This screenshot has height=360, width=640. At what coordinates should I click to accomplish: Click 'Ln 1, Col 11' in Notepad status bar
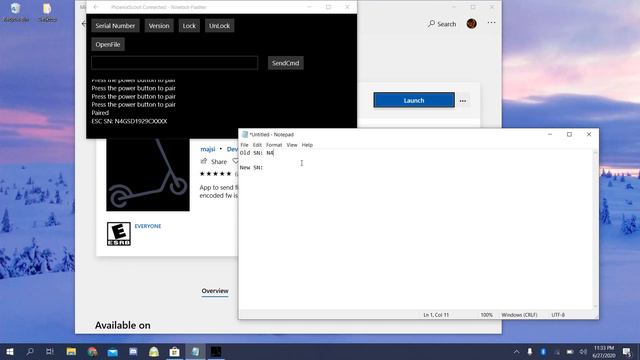[436, 315]
